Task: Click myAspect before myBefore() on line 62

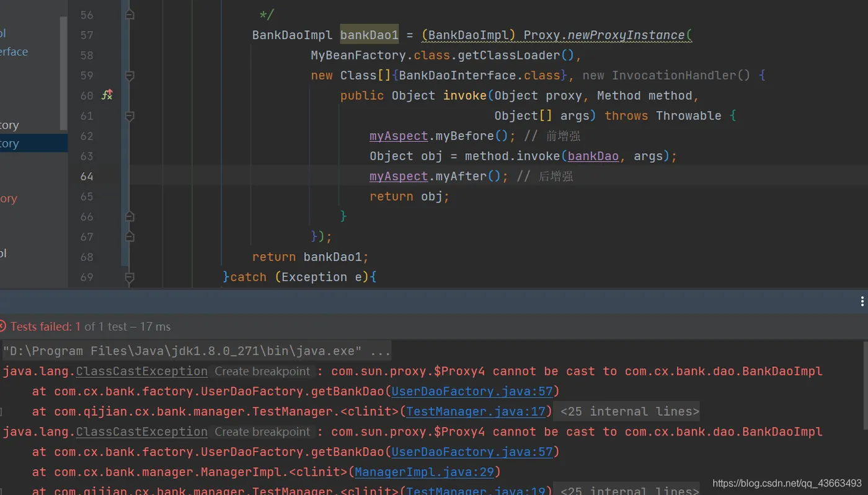Action: [399, 136]
